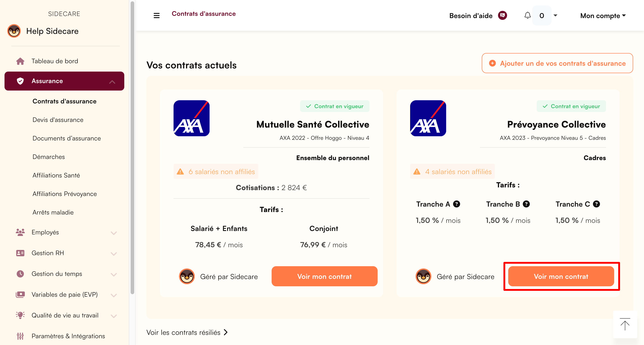
Task: Click the Tableau de bord home icon
Action: pyautogui.click(x=20, y=61)
